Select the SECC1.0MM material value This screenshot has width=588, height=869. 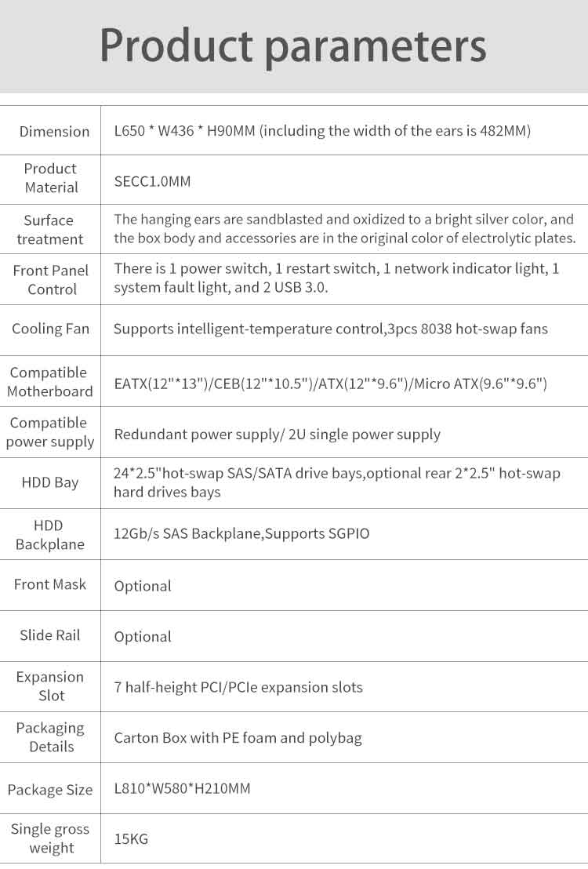pos(152,181)
